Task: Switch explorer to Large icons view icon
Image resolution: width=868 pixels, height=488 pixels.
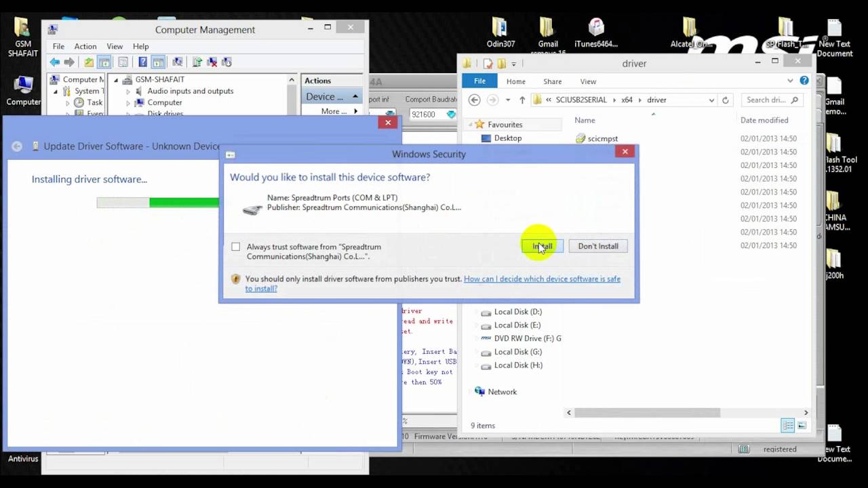Action: coord(802,426)
